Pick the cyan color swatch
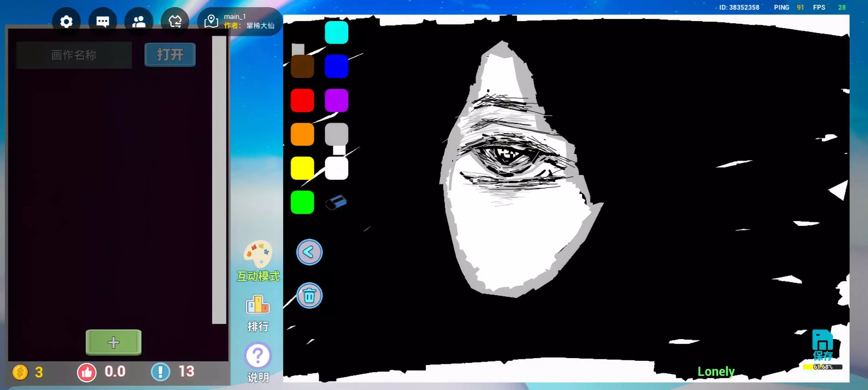This screenshot has height=390, width=868. pyautogui.click(x=336, y=33)
